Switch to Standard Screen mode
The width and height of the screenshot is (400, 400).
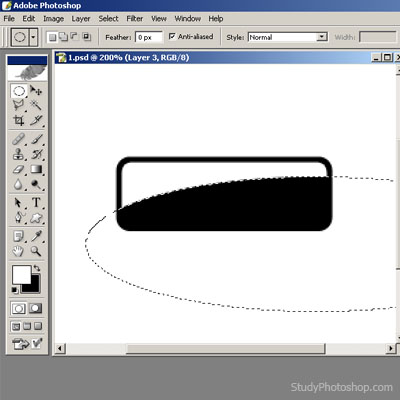[x=16, y=326]
